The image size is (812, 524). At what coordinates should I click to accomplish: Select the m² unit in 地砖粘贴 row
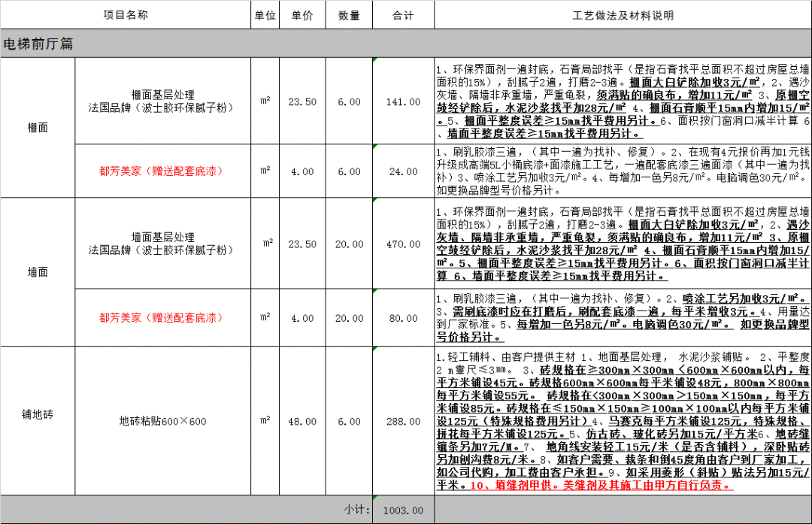[x=265, y=421]
